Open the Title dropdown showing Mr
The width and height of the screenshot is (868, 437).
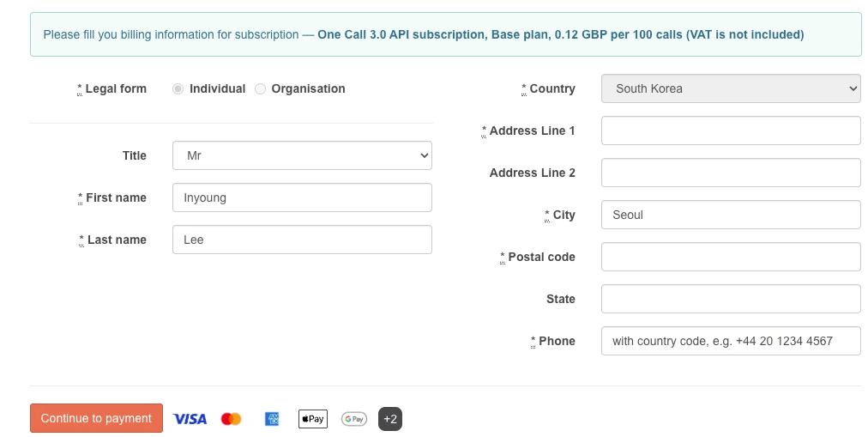(302, 155)
